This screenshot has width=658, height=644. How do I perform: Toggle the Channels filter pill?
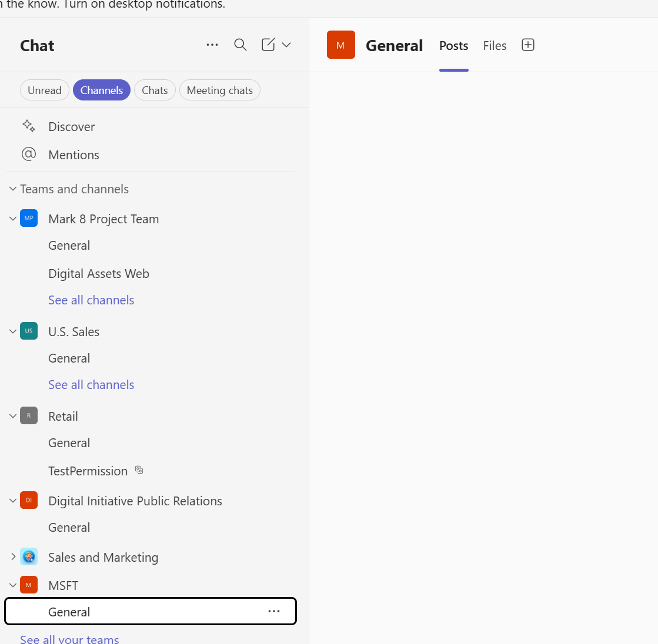[x=102, y=90]
